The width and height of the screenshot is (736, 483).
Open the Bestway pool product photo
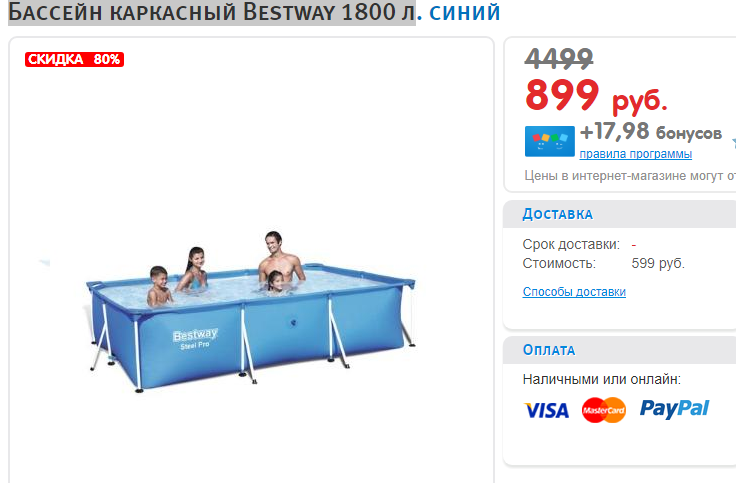pos(251,311)
